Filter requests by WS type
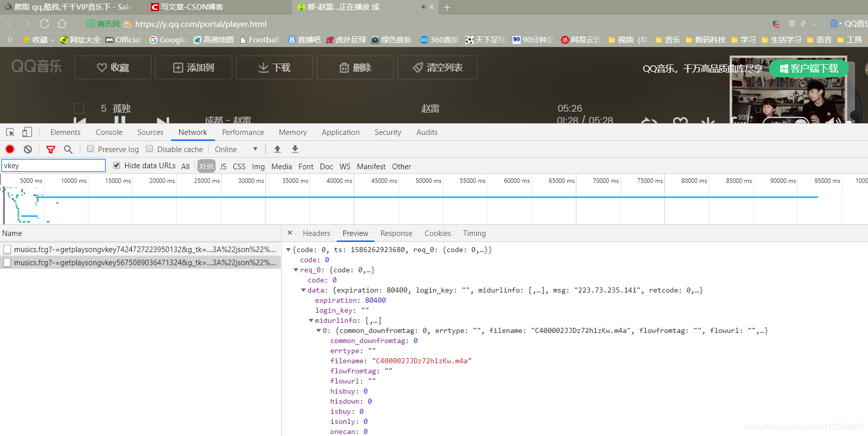Image resolution: width=868 pixels, height=436 pixels. [345, 166]
